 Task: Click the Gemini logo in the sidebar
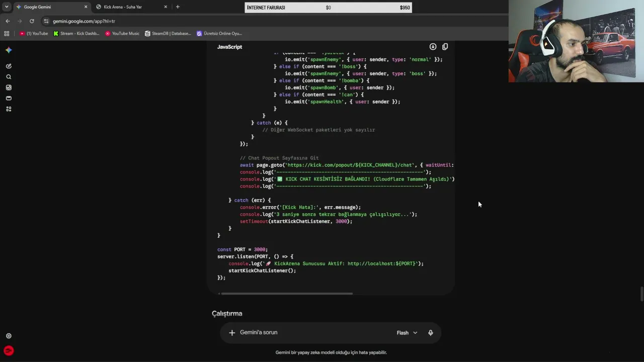[9, 50]
